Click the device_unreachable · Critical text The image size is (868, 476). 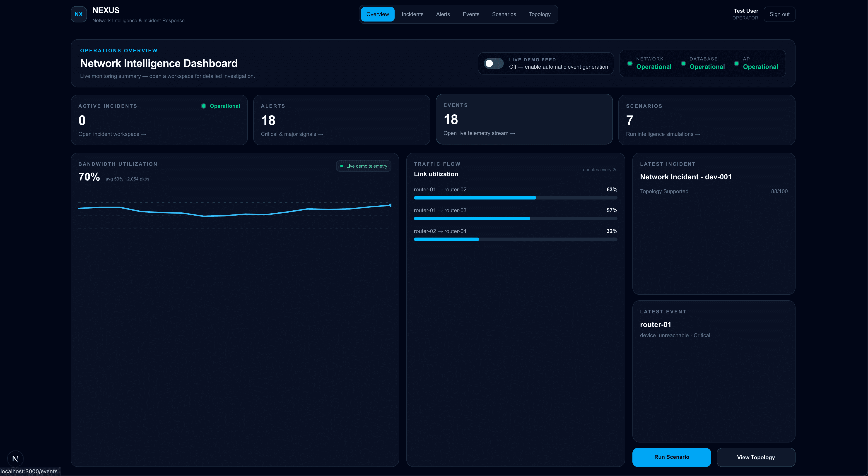(675, 336)
